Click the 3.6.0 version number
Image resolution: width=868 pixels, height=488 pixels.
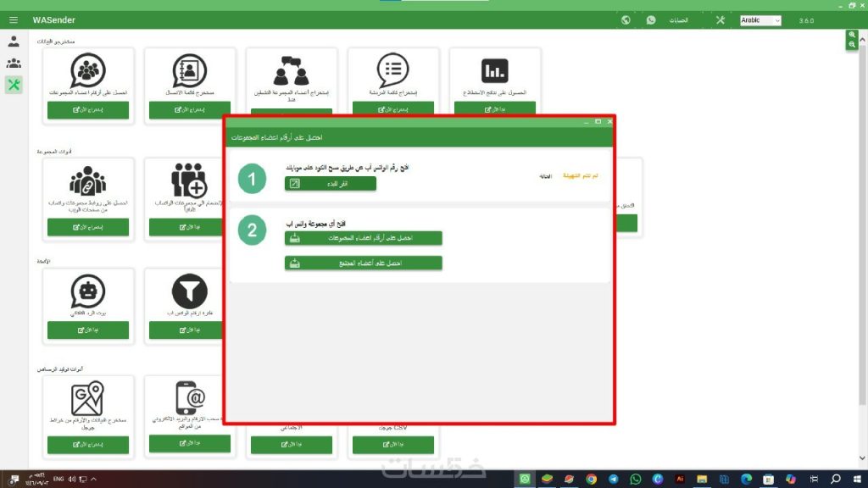806,20
